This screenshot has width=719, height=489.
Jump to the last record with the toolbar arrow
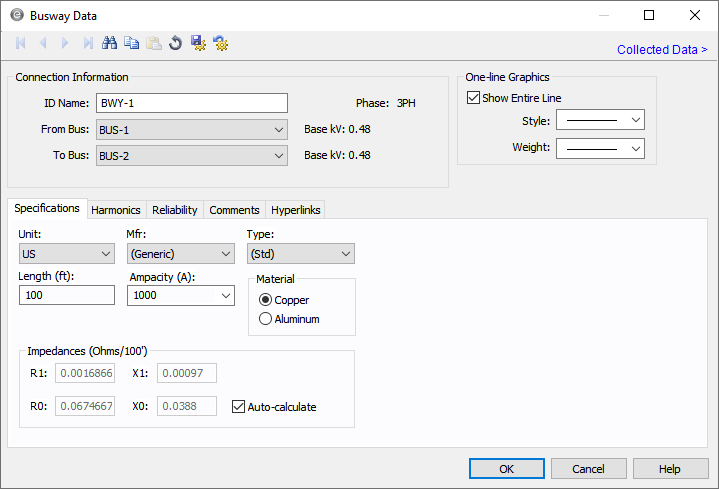(88, 43)
